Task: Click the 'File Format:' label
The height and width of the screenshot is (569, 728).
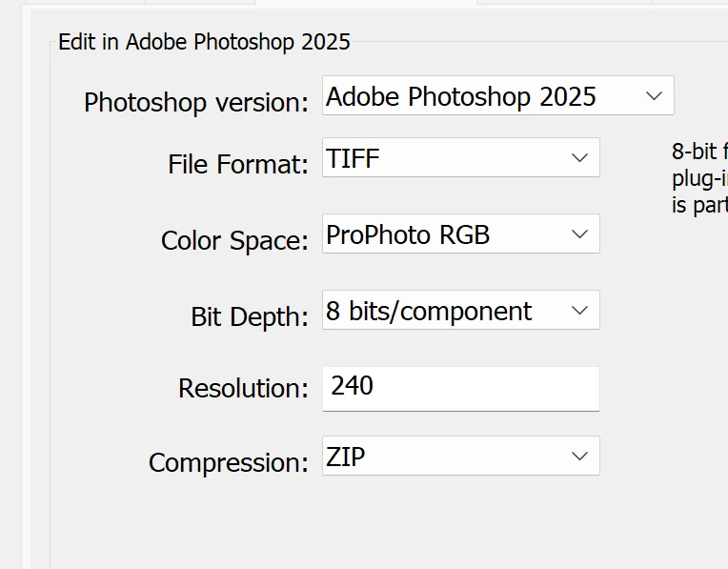Action: [x=238, y=164]
